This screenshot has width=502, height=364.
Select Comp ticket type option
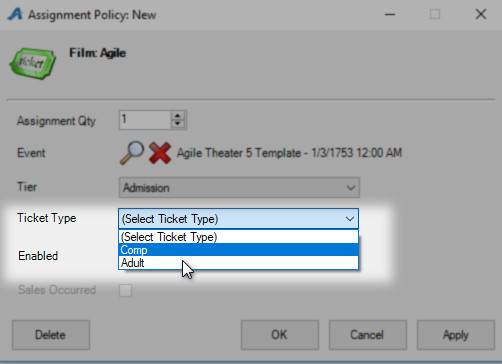[x=238, y=250]
